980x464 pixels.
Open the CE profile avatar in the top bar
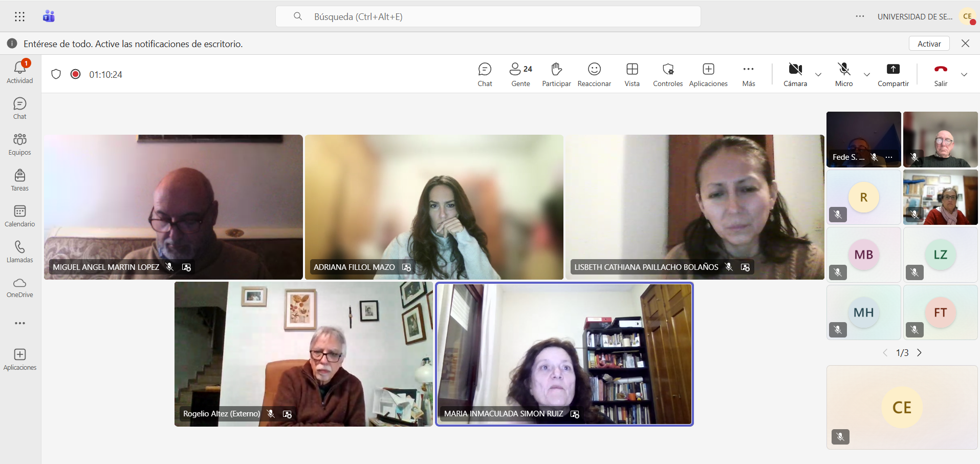[x=968, y=16]
